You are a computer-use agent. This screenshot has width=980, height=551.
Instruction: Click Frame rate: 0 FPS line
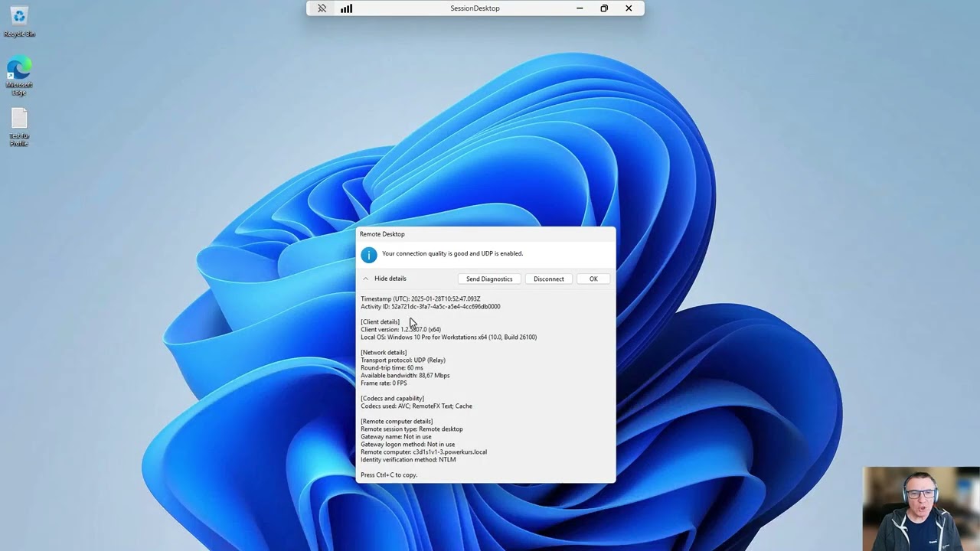point(384,383)
